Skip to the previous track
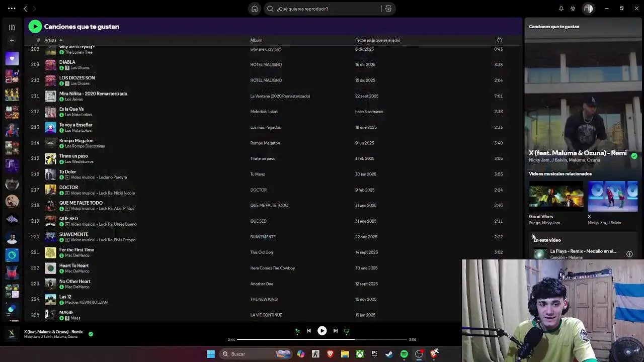Screen dimensions: 644x362 pos(308,331)
